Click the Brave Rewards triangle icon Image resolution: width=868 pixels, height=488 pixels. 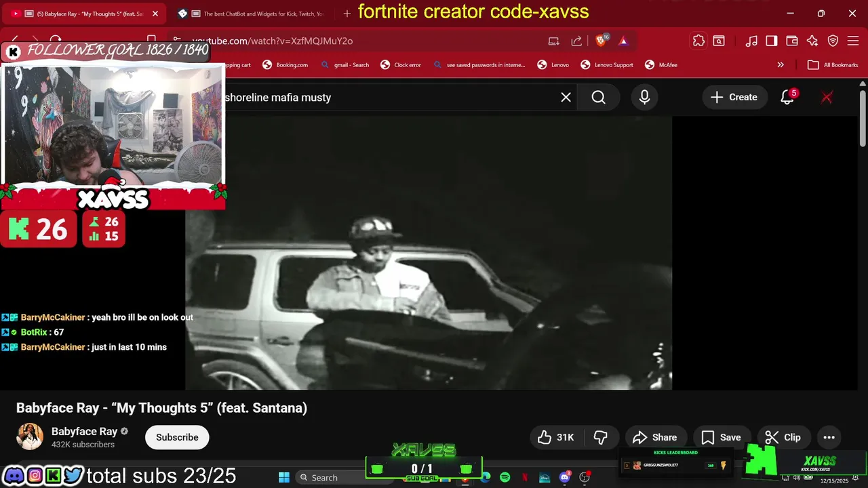tap(623, 41)
